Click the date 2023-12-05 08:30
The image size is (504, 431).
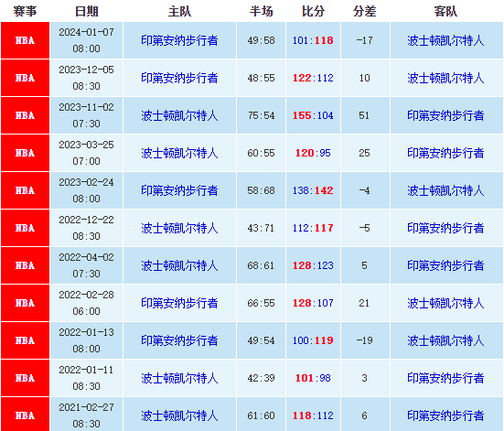point(86,78)
